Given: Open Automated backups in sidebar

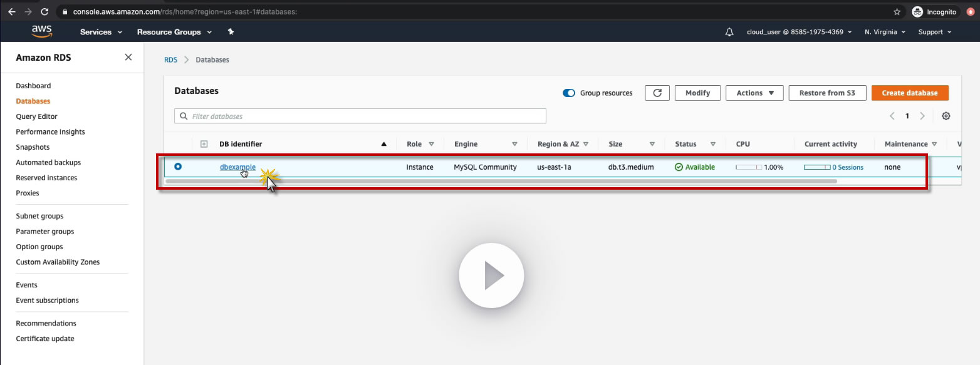Looking at the screenshot, I should [x=48, y=163].
